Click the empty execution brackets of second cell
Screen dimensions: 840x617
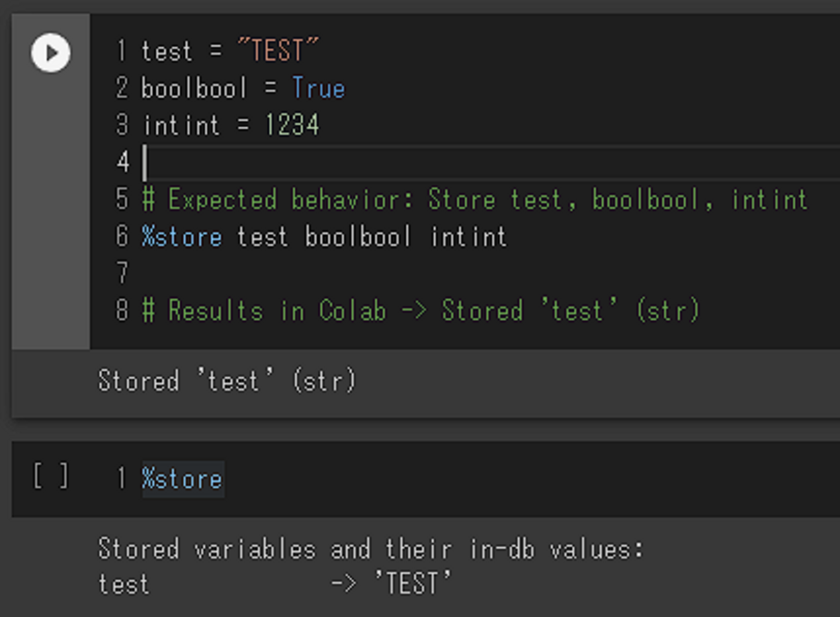pos(50,477)
